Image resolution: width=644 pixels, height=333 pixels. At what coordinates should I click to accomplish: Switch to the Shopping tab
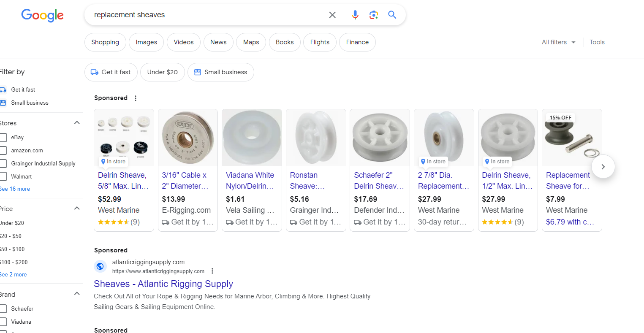pos(105,42)
